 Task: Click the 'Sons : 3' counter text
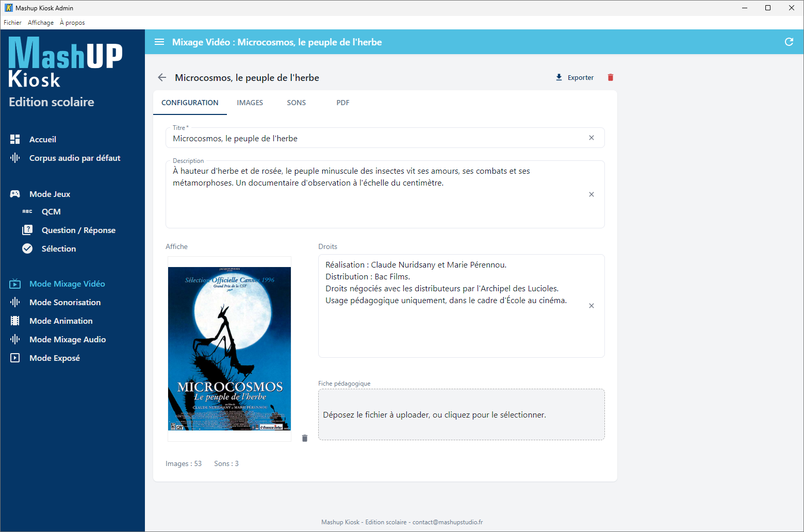click(226, 463)
